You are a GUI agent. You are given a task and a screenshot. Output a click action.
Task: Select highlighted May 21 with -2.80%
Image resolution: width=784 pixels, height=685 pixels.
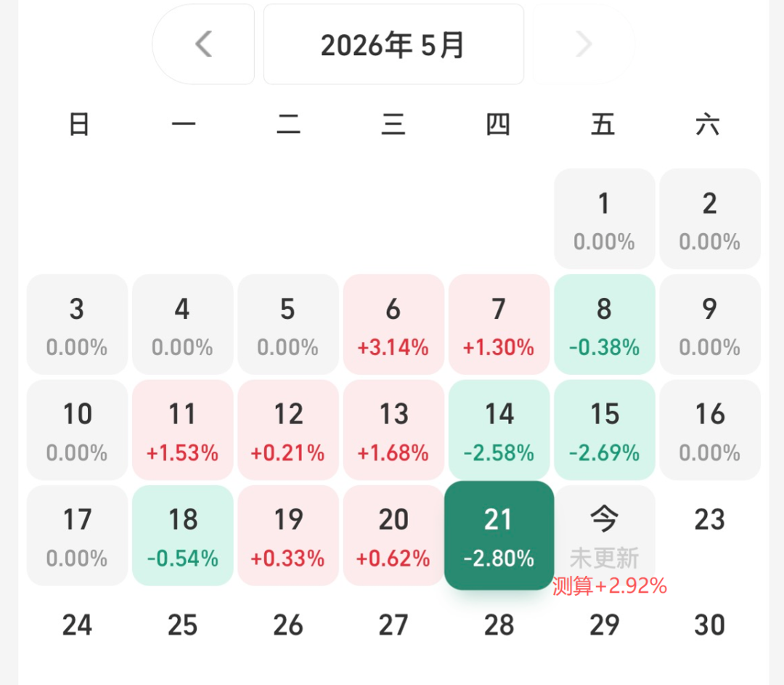click(499, 535)
